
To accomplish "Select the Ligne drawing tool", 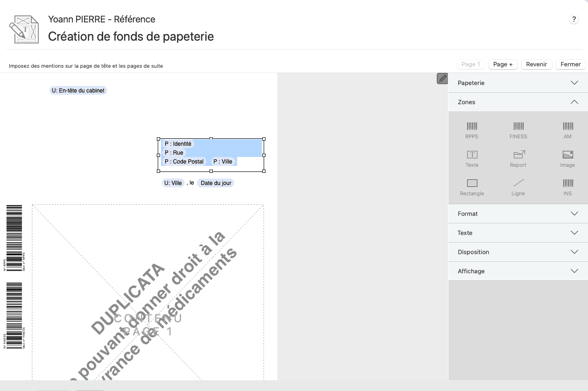I will click(518, 187).
